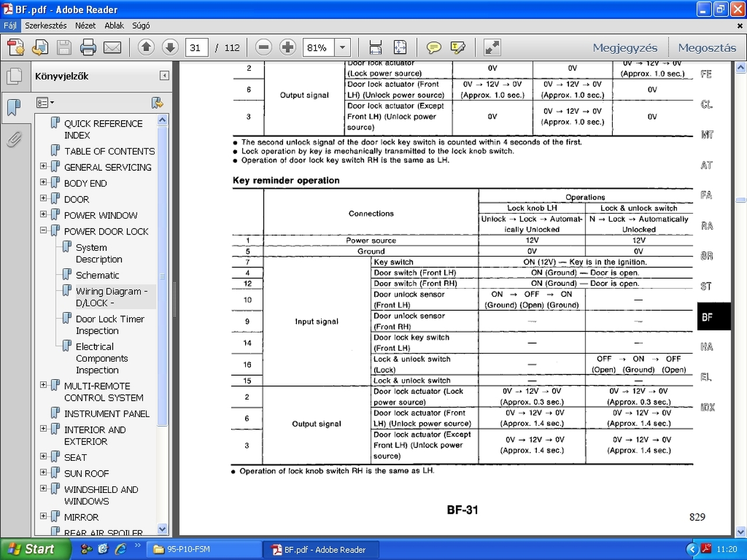
Task: Open the Megosztás pane
Action: click(707, 48)
